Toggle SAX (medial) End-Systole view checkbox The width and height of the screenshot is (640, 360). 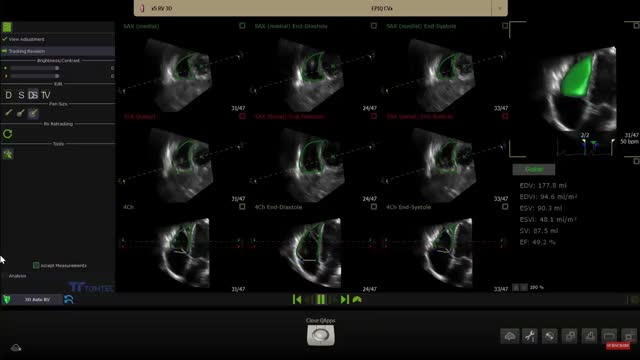tap(505, 26)
